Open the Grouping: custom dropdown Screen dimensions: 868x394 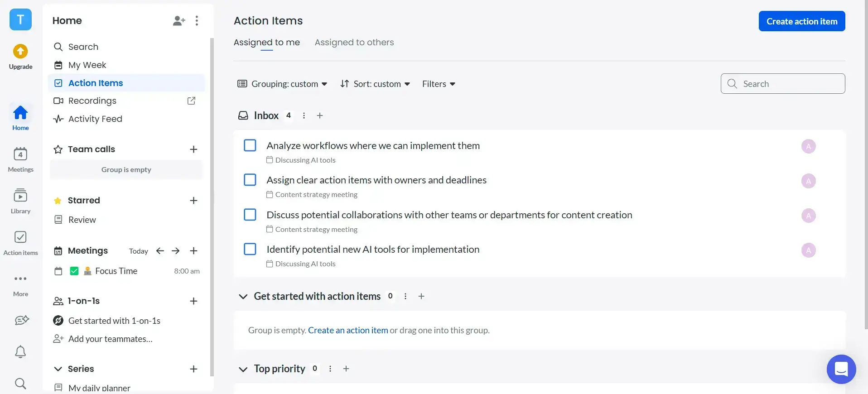point(282,84)
